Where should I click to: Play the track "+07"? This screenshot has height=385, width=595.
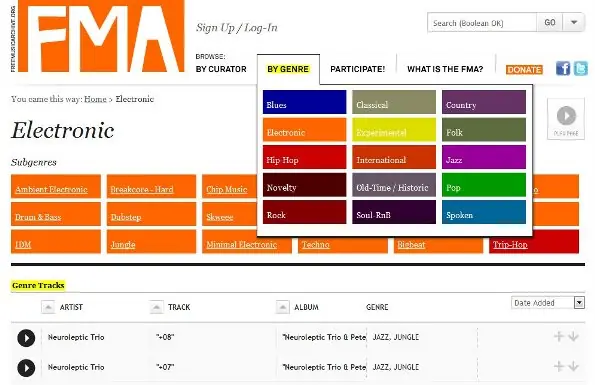(x=26, y=368)
